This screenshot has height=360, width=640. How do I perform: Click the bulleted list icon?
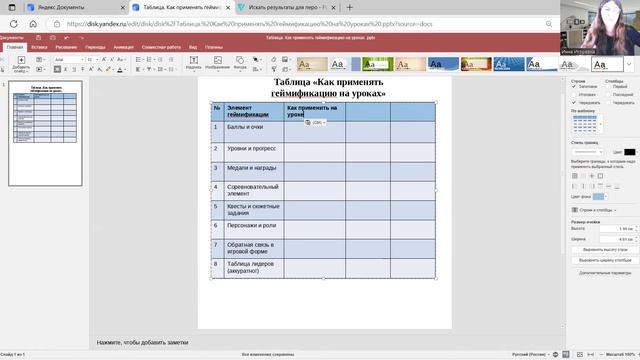[138, 60]
